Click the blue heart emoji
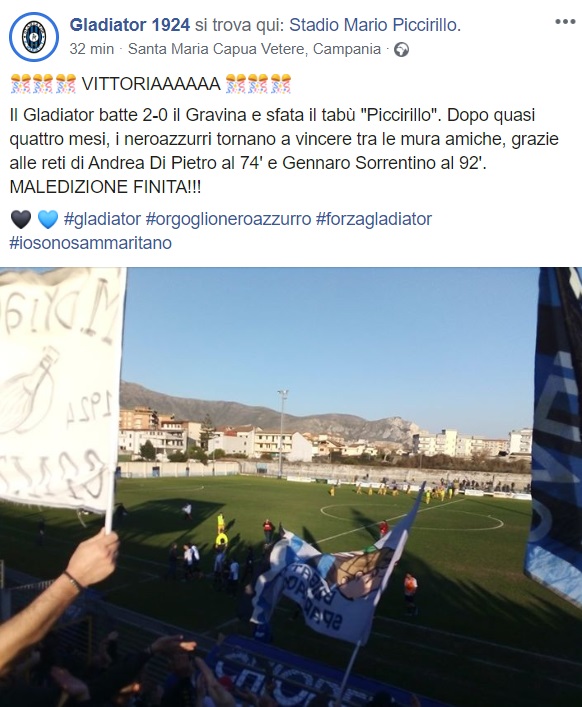The image size is (582, 707). 48,220
